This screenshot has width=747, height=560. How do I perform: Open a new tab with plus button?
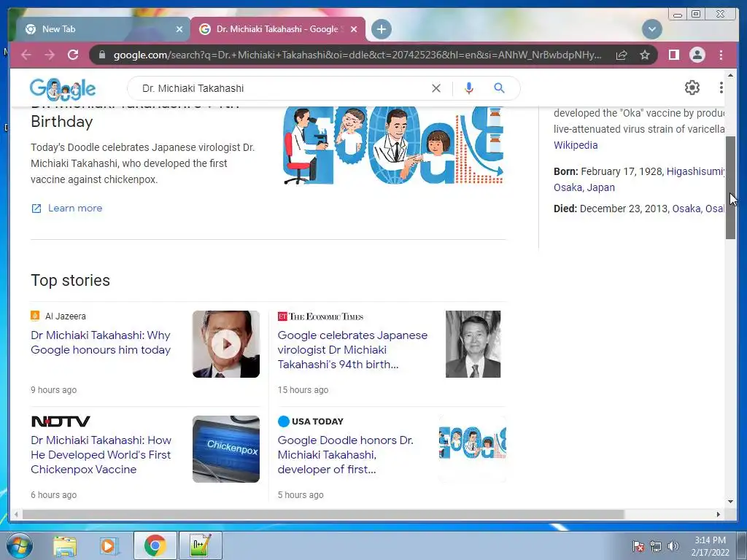click(x=381, y=29)
